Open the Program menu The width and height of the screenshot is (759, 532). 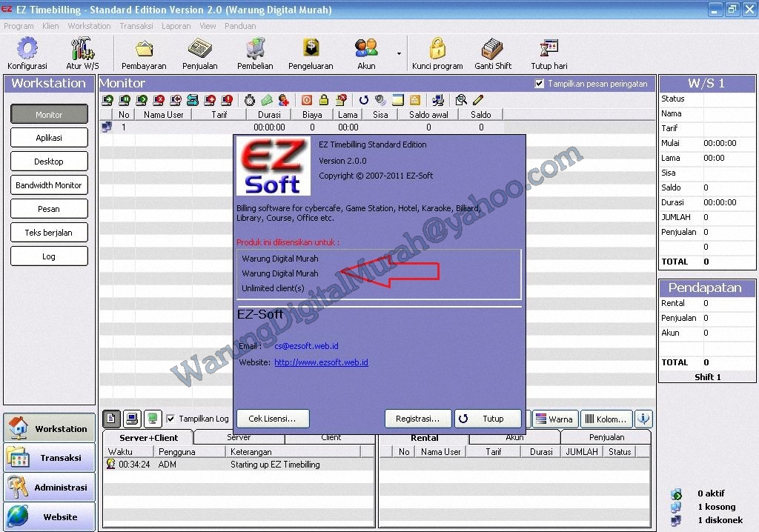tap(19, 26)
